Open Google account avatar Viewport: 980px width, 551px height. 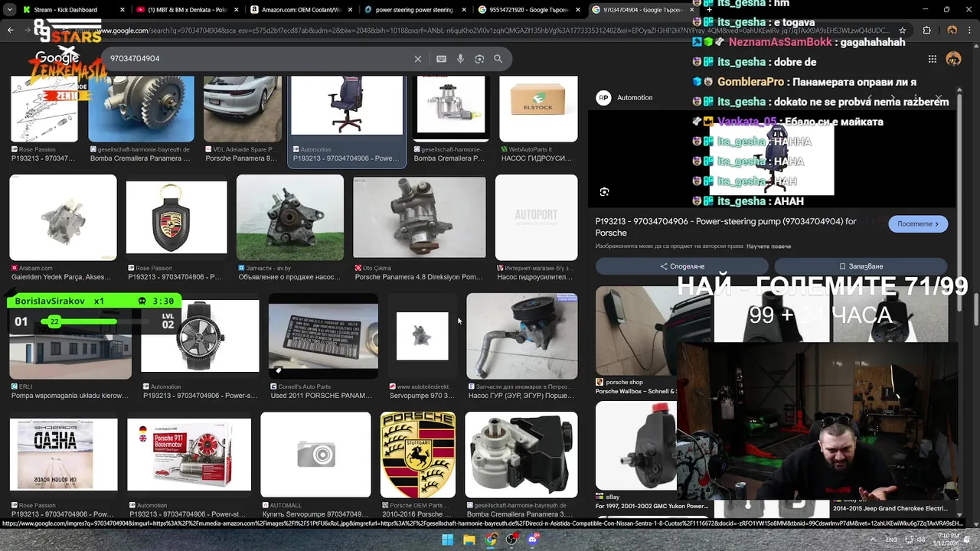click(953, 59)
